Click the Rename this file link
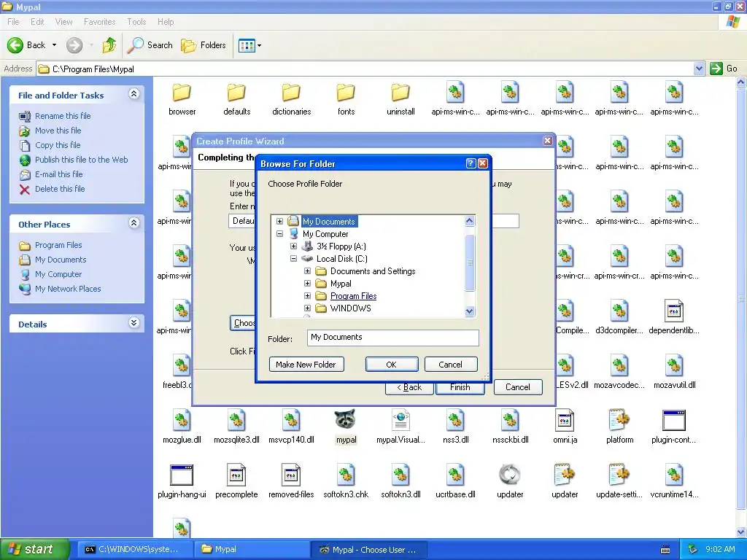This screenshot has height=560, width=747. [63, 116]
